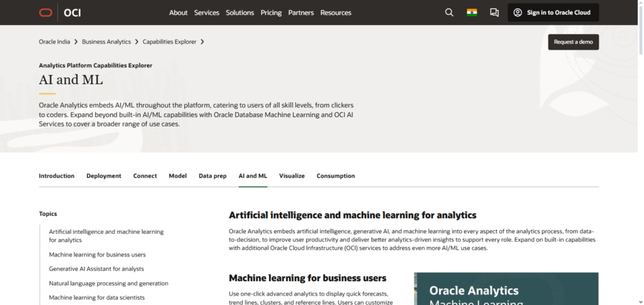Switch to the Data prep tab
The width and height of the screenshot is (644, 305).
coord(213,175)
